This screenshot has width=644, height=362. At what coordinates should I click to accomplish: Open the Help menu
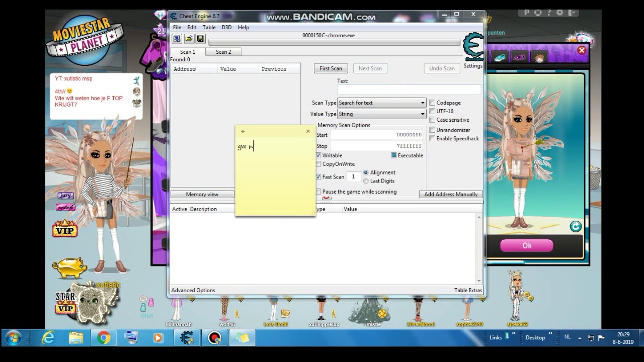[x=244, y=27]
